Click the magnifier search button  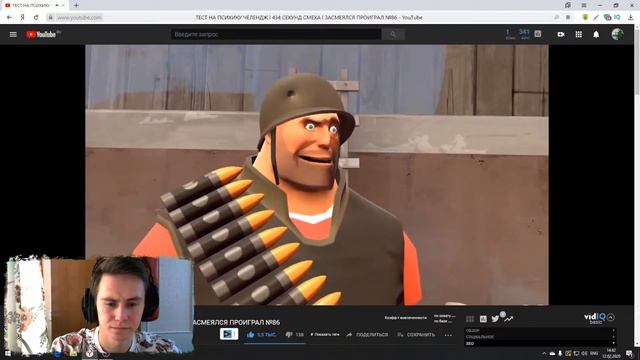[x=393, y=35]
